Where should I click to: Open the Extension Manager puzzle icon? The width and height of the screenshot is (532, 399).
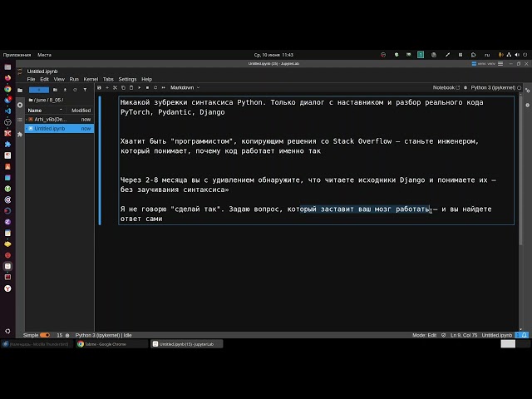[20, 135]
